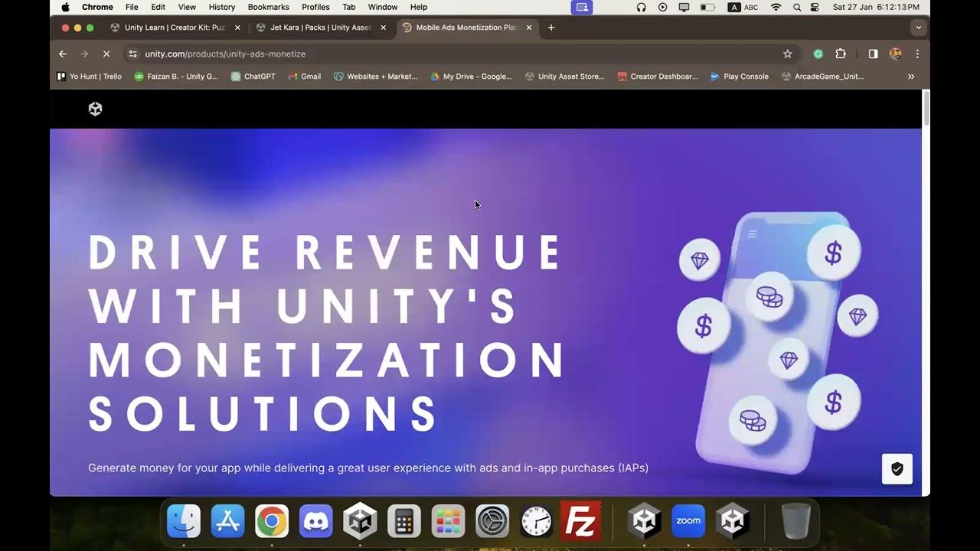Open the My Drive Google bookmark
Viewport: 980px width, 551px height.
(471, 77)
